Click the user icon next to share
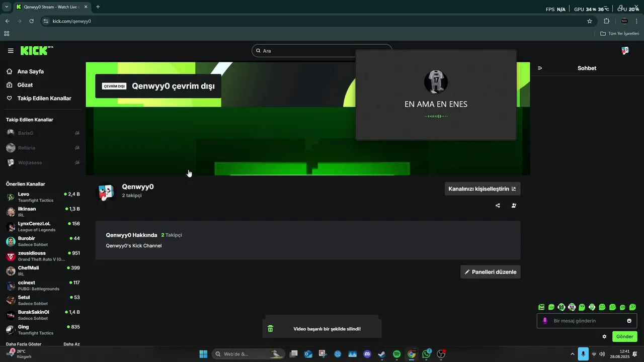The width and height of the screenshot is (644, 362). coord(514,205)
